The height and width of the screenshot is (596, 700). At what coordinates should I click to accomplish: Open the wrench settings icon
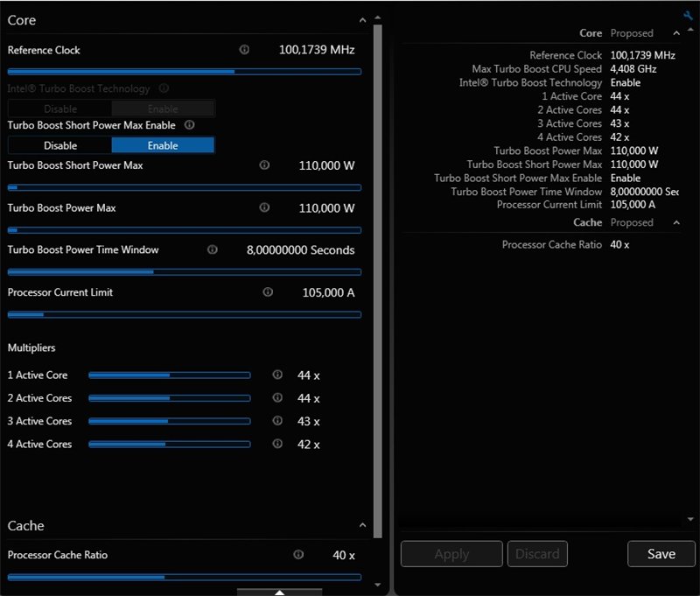coord(688,15)
